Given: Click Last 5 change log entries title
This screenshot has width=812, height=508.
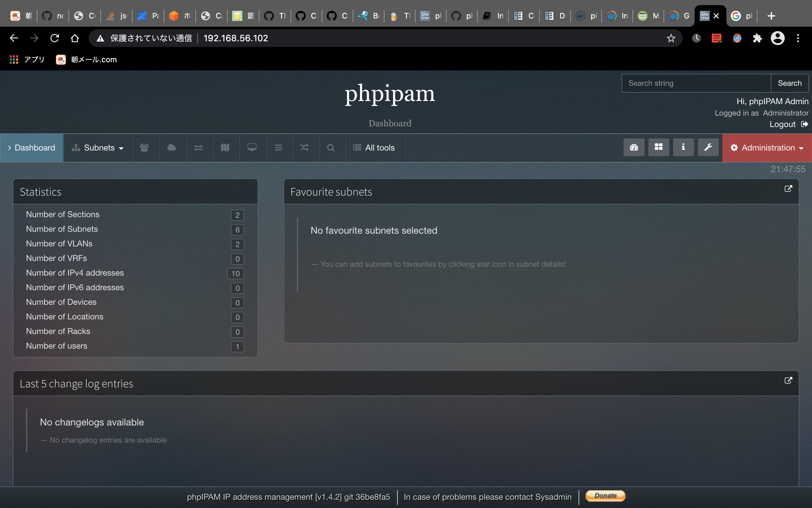Looking at the screenshot, I should click(x=76, y=384).
